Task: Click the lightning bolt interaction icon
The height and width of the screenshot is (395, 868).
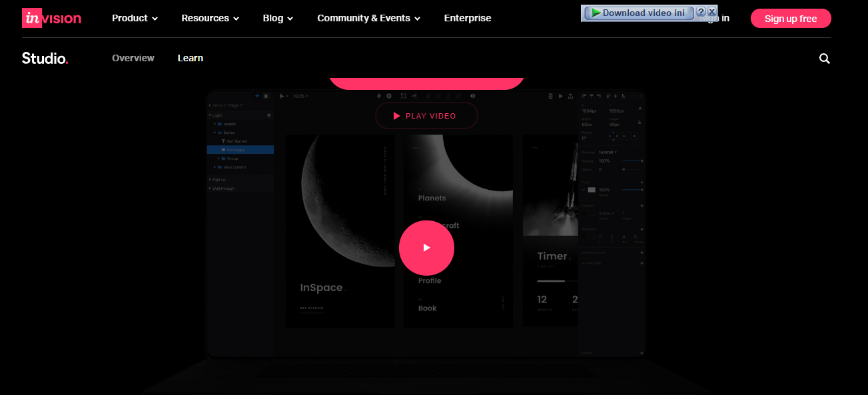Action: point(379,96)
